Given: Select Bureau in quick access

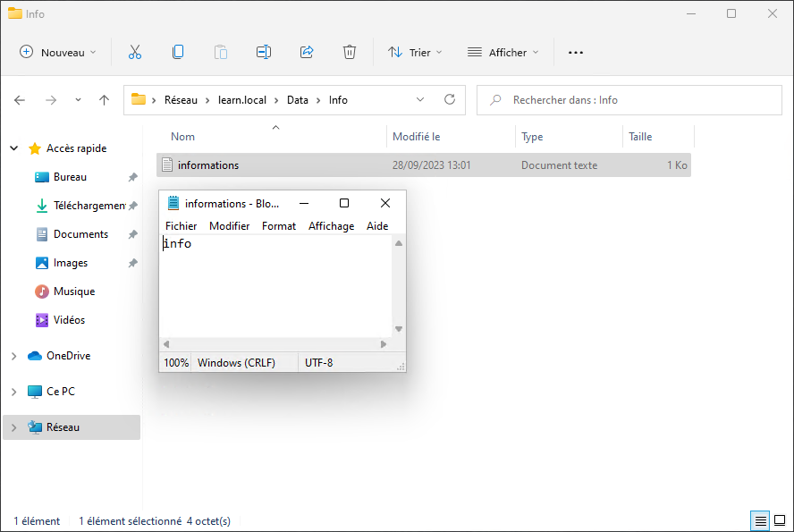Looking at the screenshot, I should click(x=70, y=177).
